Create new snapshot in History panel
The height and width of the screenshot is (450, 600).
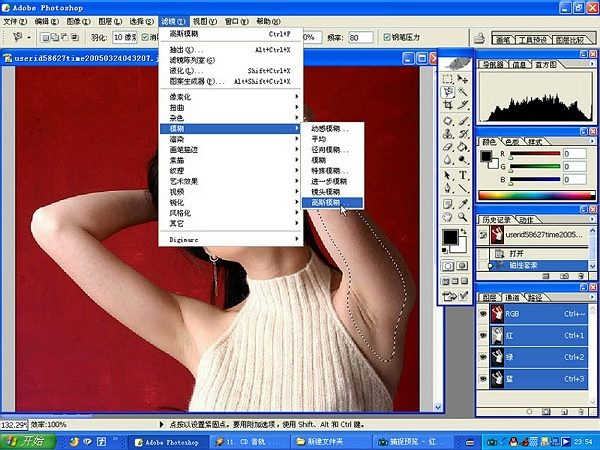coord(564,276)
